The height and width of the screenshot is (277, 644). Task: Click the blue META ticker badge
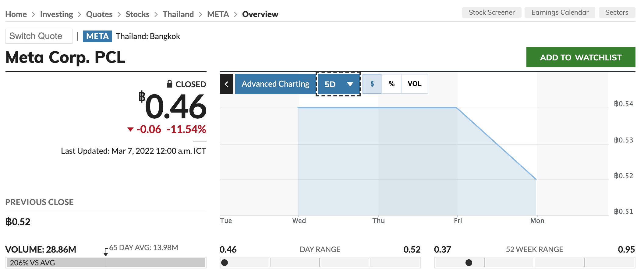click(97, 36)
